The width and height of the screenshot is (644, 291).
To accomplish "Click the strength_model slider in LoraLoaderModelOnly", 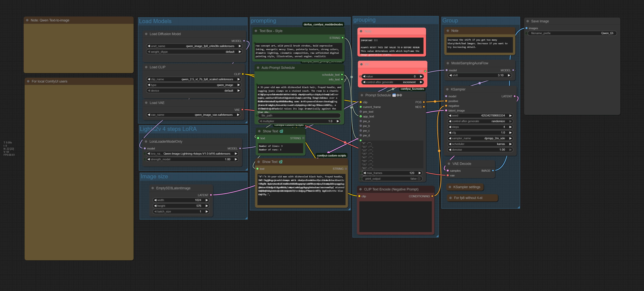I will click(192, 159).
